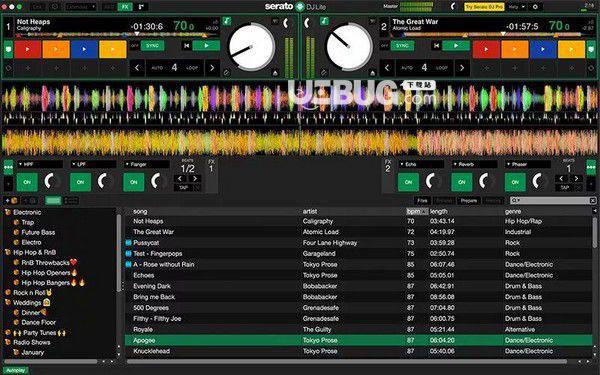Trigger the orange cue point on deck 2
The height and width of the screenshot is (375, 600).
[x=515, y=49]
